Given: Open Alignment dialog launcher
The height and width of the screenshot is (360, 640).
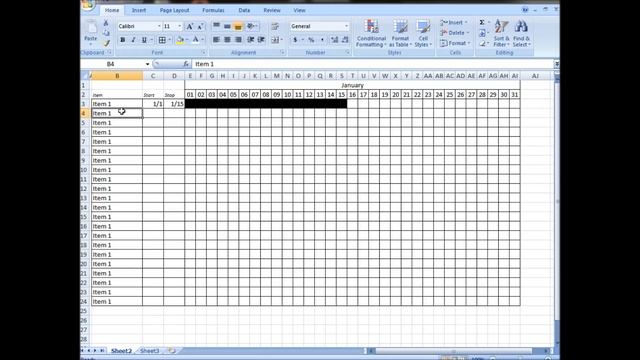Looking at the screenshot, I should tap(282, 53).
